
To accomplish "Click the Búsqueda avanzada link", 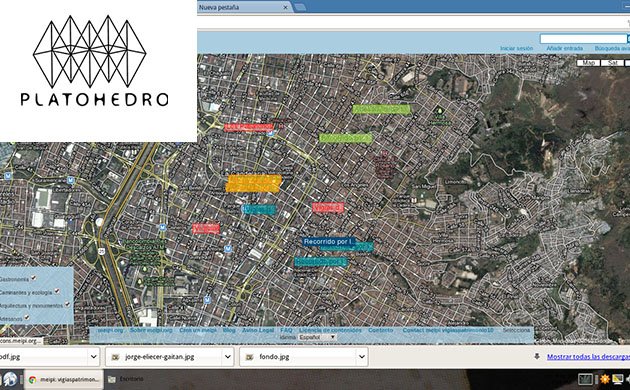I will coord(612,48).
